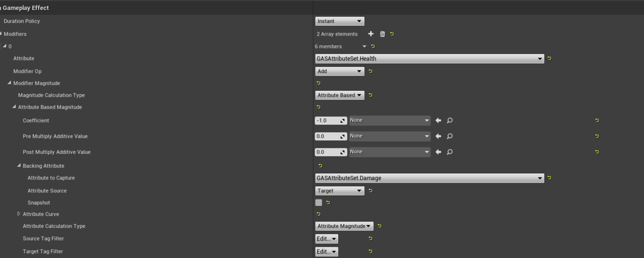
Task: Open Attribute dropdown showing GASAttributeSet.Health
Action: 429,59
